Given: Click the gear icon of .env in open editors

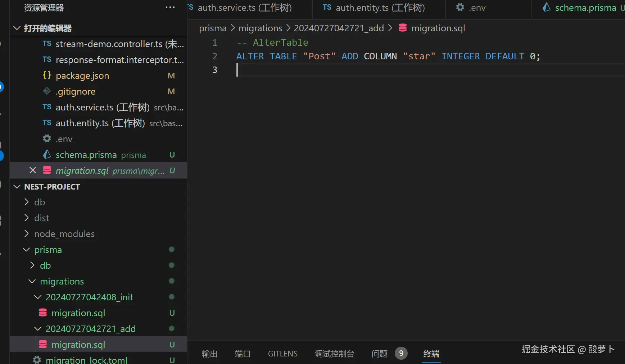Looking at the screenshot, I should (47, 138).
